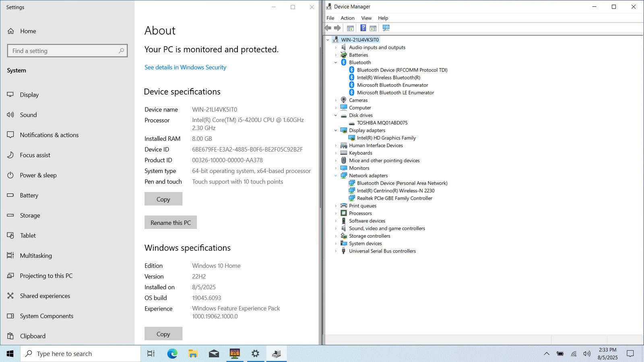This screenshot has width=644, height=362.
Task: Select Bluetooth Device (RFCOMM Protocol TDI)
Action: point(402,70)
